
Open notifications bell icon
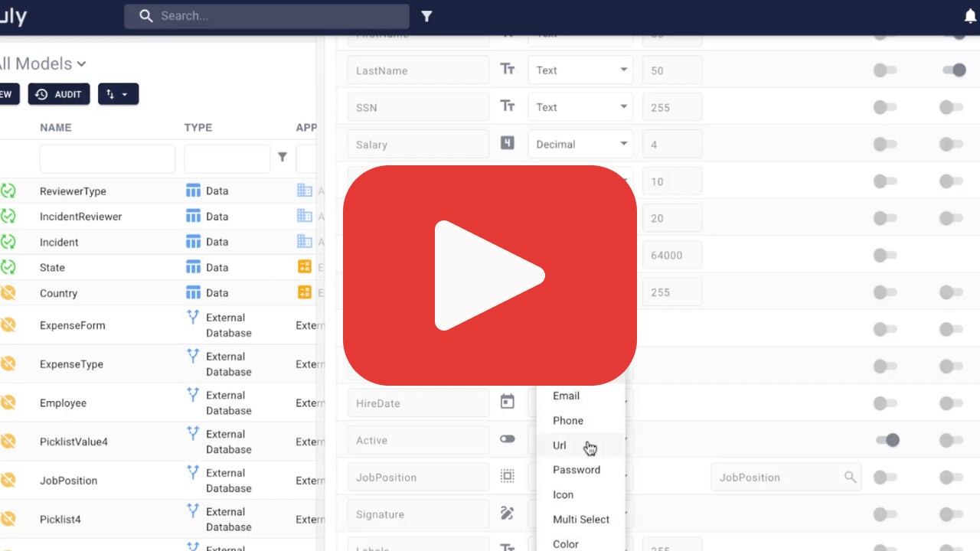click(x=970, y=16)
